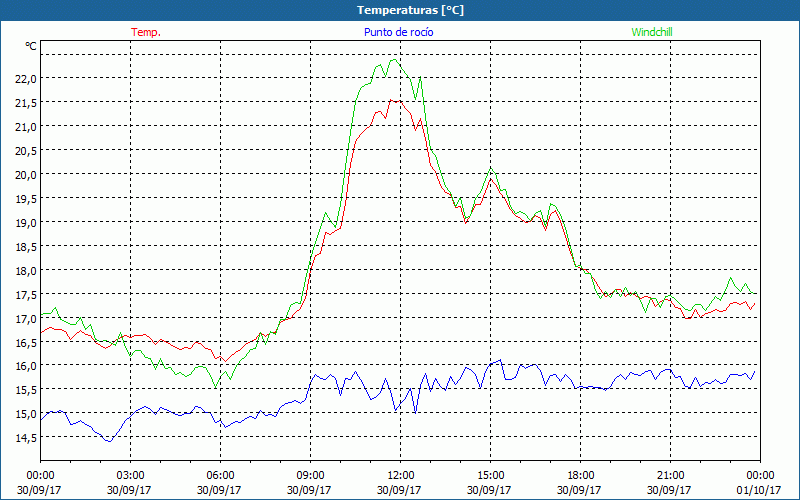Viewport: 800px width, 500px height.
Task: Click the 01/10/17 date label
Action: (760, 490)
